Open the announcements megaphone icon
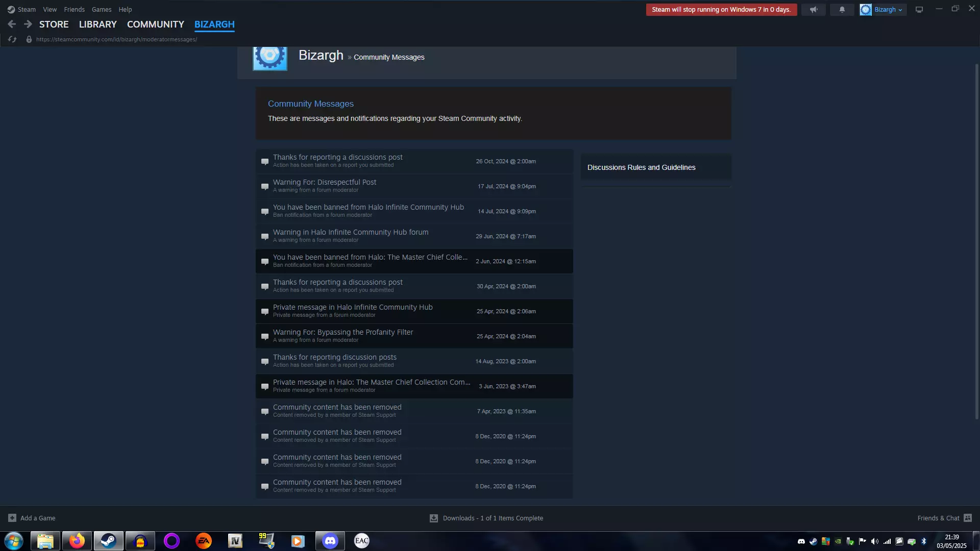This screenshot has width=980, height=551. pos(813,10)
